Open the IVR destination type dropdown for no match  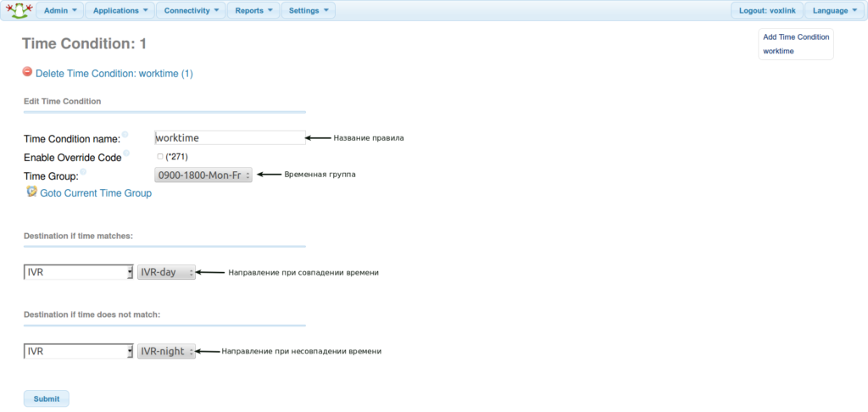point(79,351)
